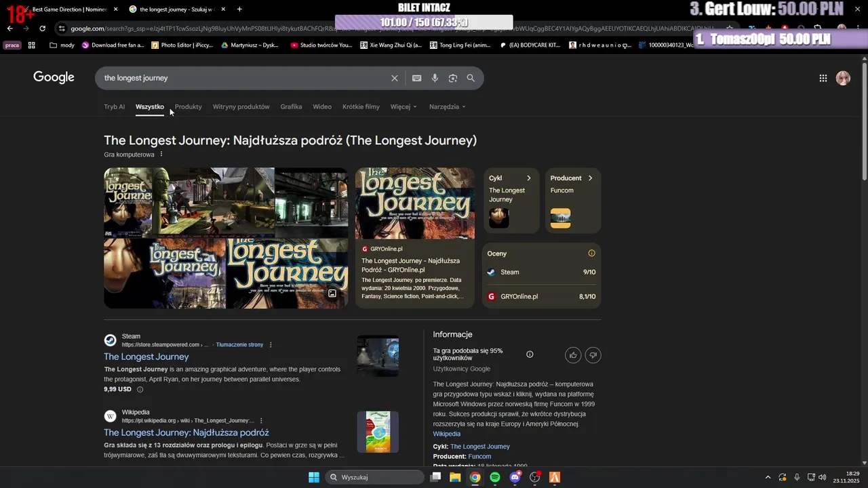This screenshot has height=488, width=868.
Task: Open Task View on taskbar
Action: (x=435, y=477)
